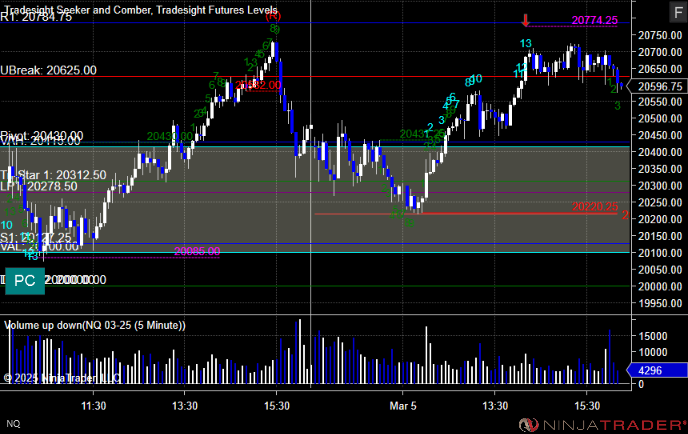This screenshot has height=434, width=688.
Task: Click the green 20431.25 chart label
Action: click(x=423, y=134)
